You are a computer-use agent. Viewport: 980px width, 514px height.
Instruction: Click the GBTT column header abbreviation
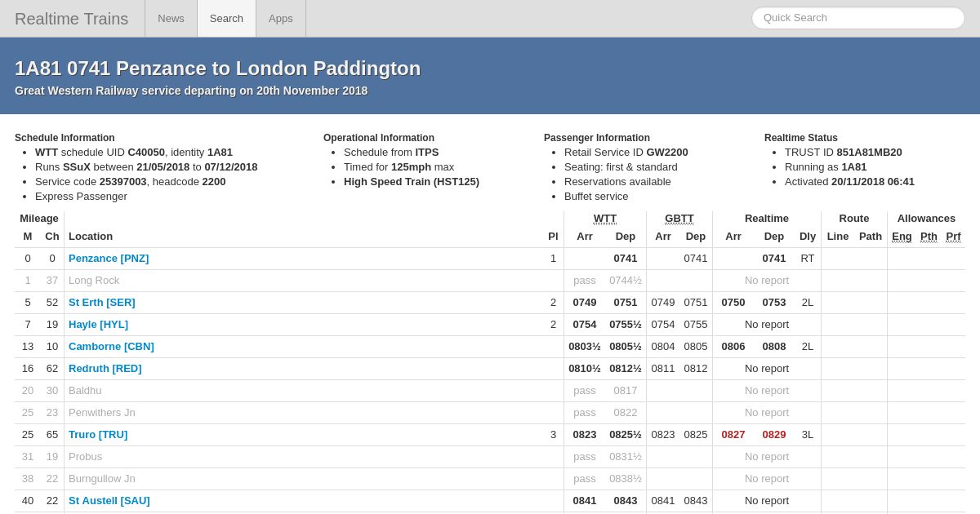pos(679,219)
